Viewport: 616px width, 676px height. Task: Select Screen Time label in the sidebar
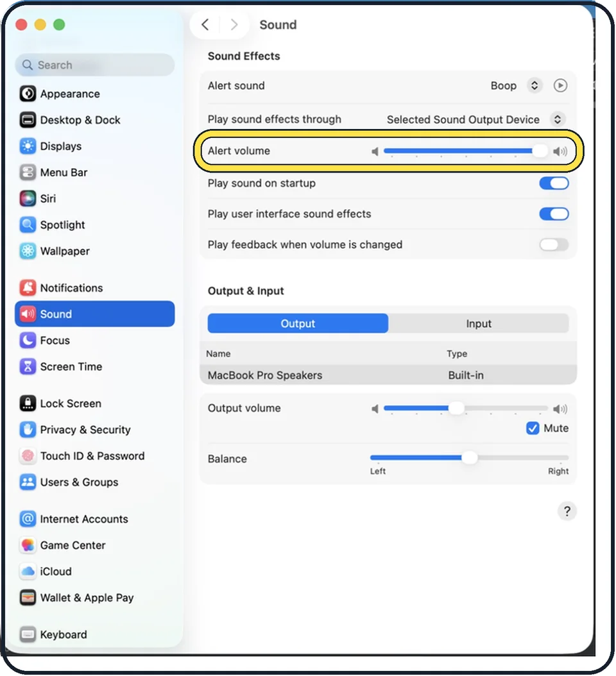pos(71,367)
